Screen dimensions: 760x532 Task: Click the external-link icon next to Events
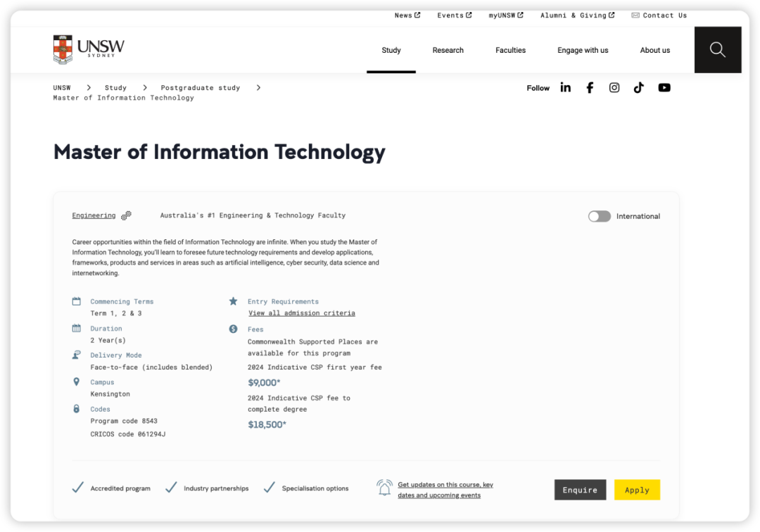click(469, 15)
